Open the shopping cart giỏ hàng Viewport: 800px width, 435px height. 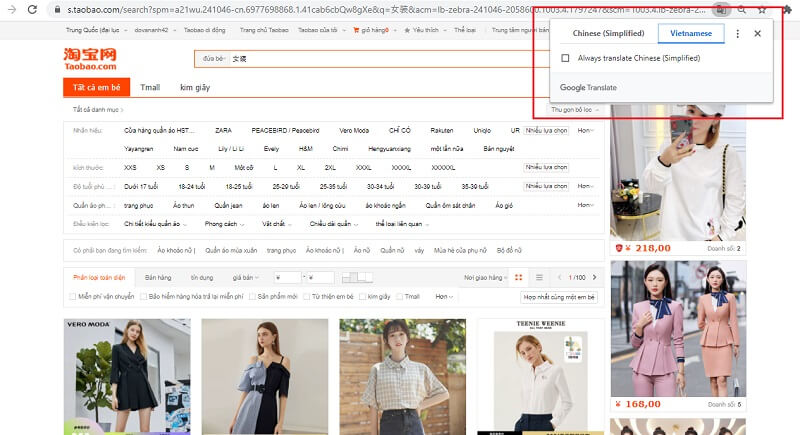click(x=371, y=30)
